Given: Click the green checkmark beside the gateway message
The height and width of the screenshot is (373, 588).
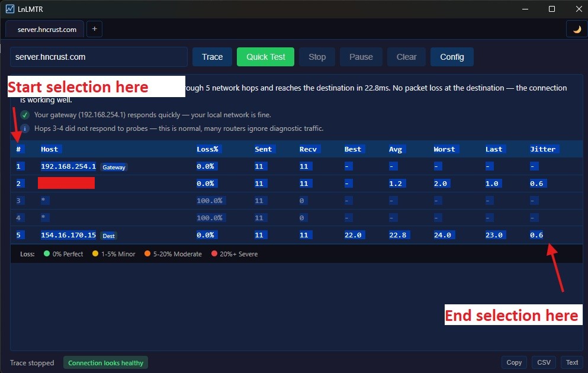Looking at the screenshot, I should tap(25, 115).
